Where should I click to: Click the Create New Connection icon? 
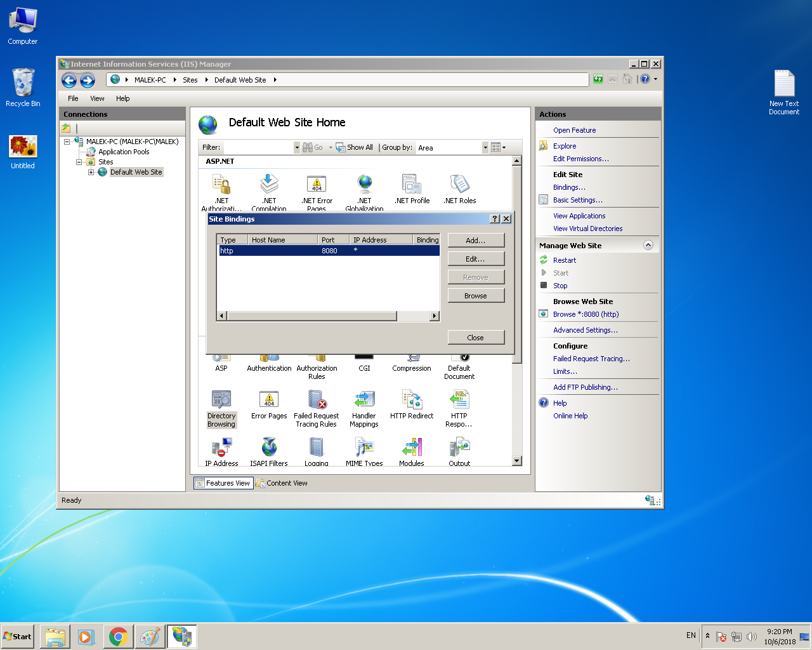pos(66,128)
